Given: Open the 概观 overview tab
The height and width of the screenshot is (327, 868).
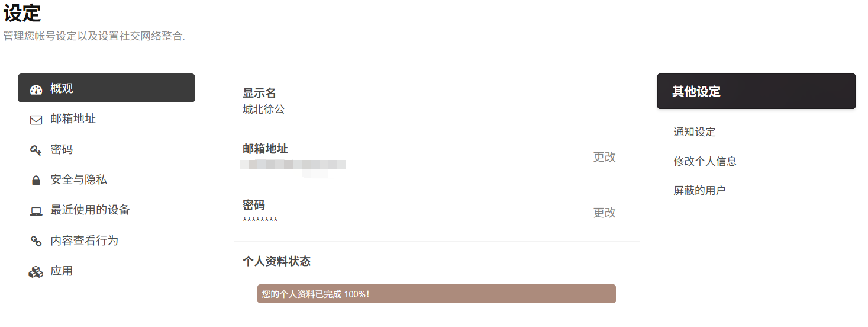Looking at the screenshot, I should (107, 88).
